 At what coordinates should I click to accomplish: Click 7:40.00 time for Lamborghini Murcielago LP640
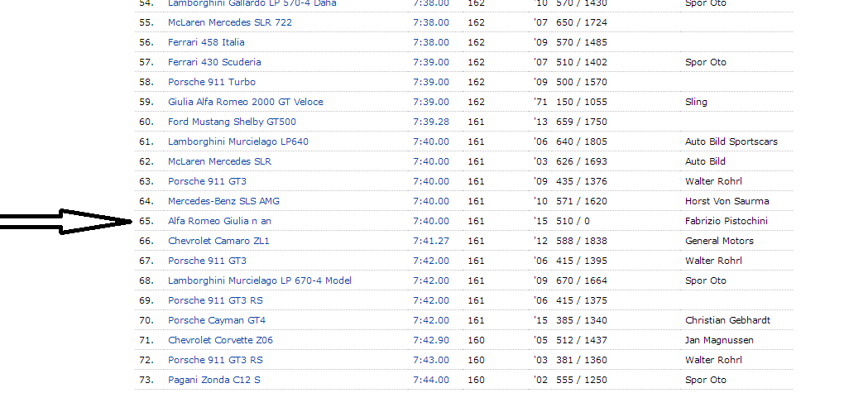[x=430, y=142]
